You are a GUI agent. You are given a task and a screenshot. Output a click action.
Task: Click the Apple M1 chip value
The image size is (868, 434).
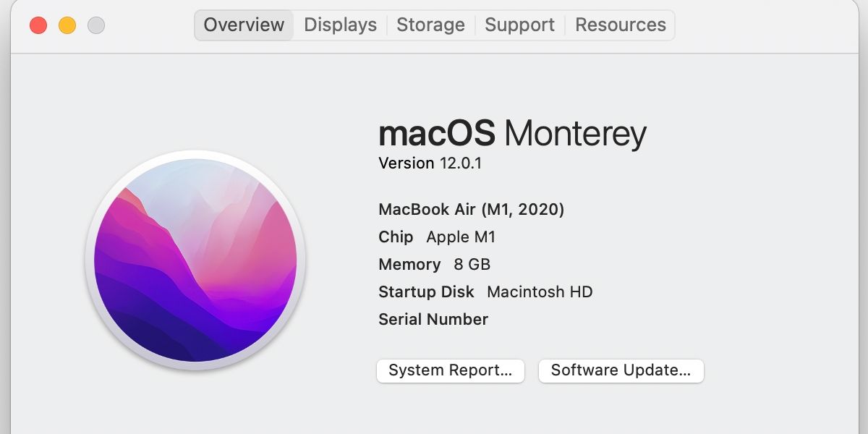[461, 237]
